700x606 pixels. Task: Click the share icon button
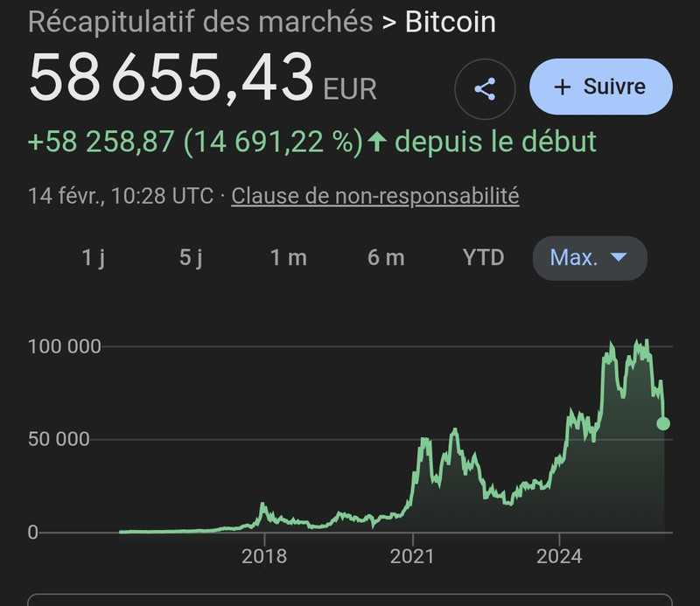point(485,87)
